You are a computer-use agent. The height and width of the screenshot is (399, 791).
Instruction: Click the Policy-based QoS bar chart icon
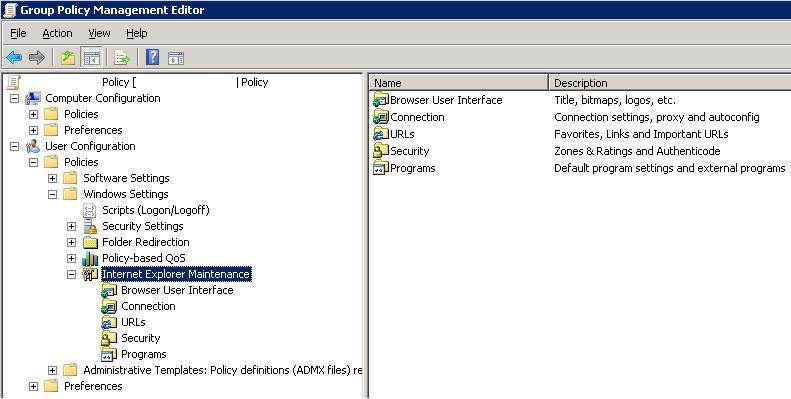point(90,258)
